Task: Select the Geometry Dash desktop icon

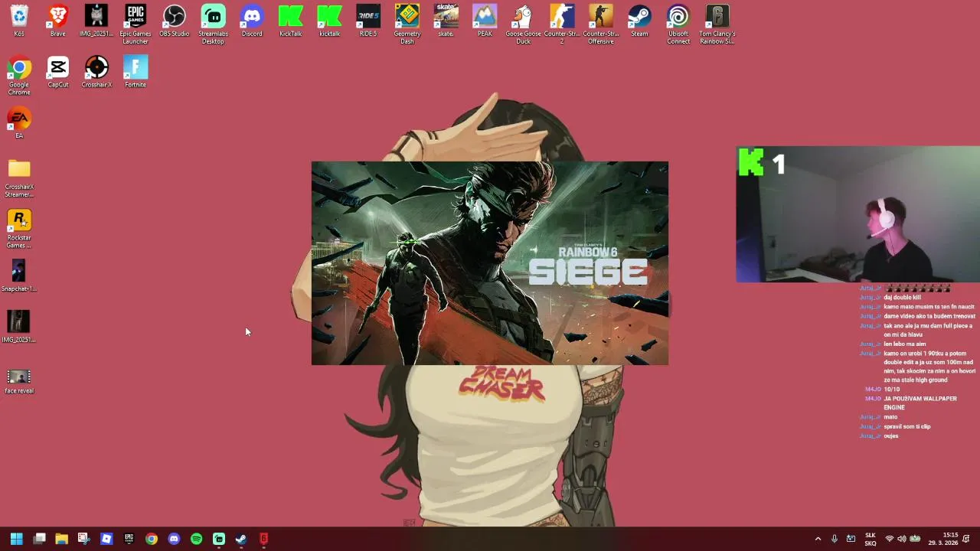Action: (x=407, y=24)
